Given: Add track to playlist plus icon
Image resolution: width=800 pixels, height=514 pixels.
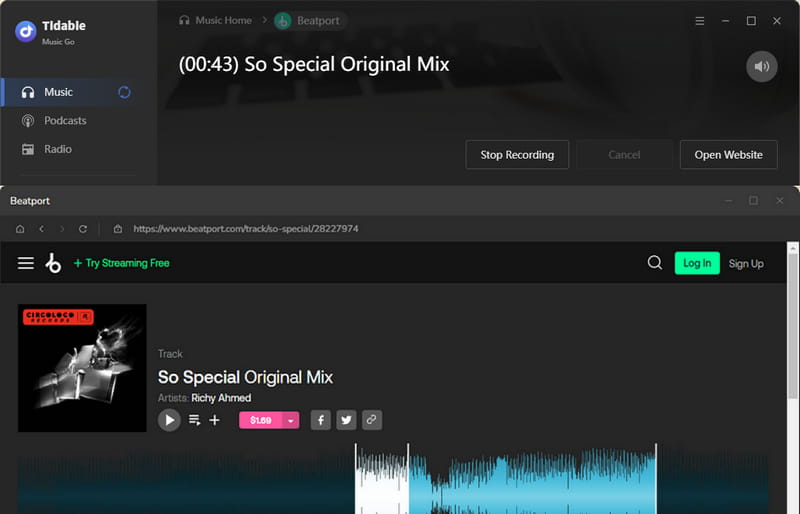Looking at the screenshot, I should tap(215, 420).
